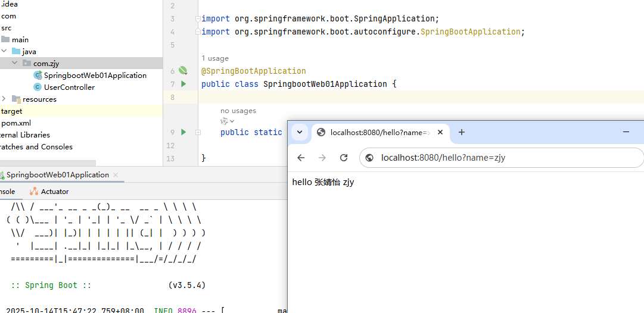Open UserController in the project tree
Screen dimensions: 644x313
pos(69,87)
